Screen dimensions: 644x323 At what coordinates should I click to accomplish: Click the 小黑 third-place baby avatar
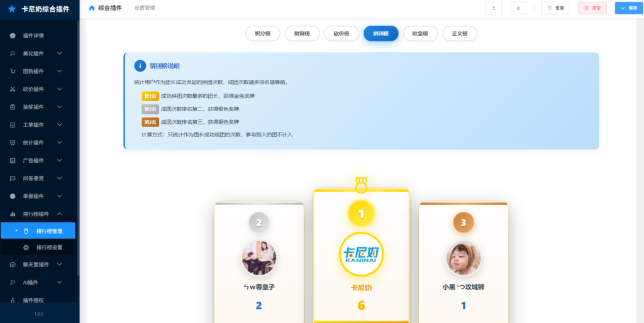click(x=464, y=258)
